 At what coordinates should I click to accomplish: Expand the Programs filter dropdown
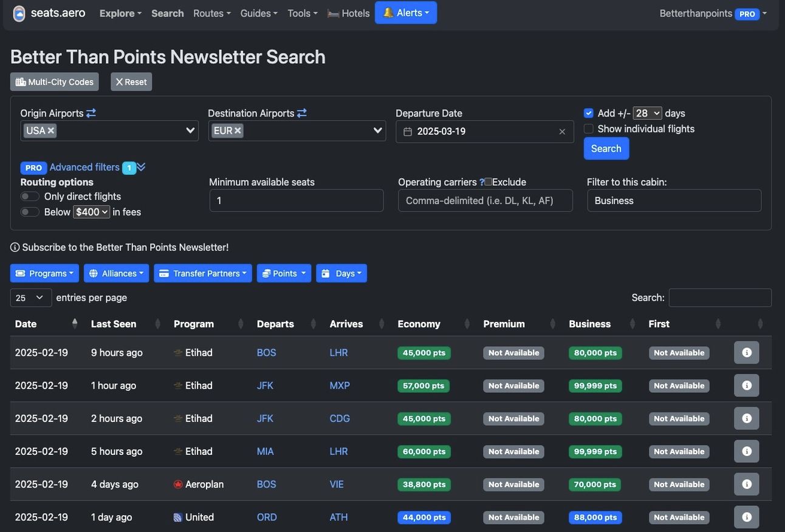point(44,273)
